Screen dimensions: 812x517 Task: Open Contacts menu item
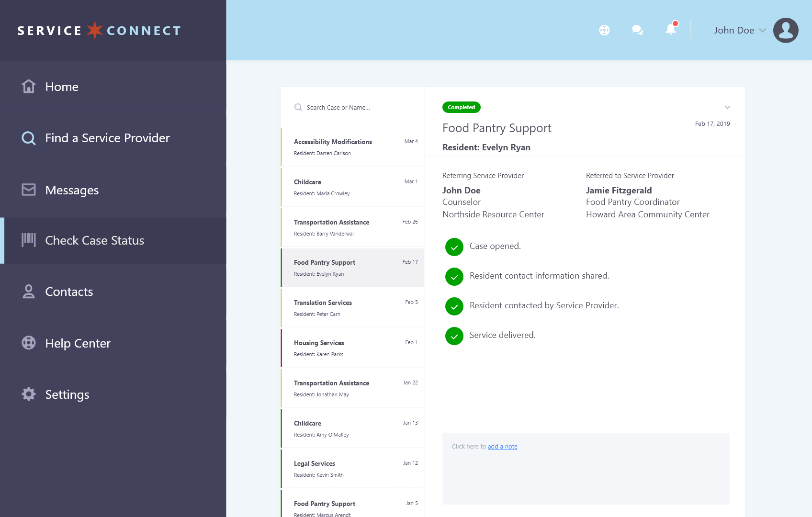tap(113, 292)
